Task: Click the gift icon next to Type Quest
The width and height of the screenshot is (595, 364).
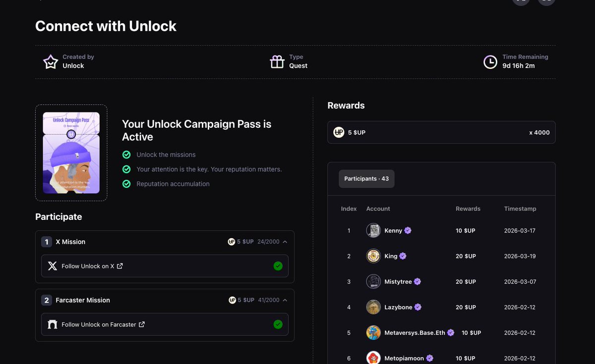Action: pos(277,62)
